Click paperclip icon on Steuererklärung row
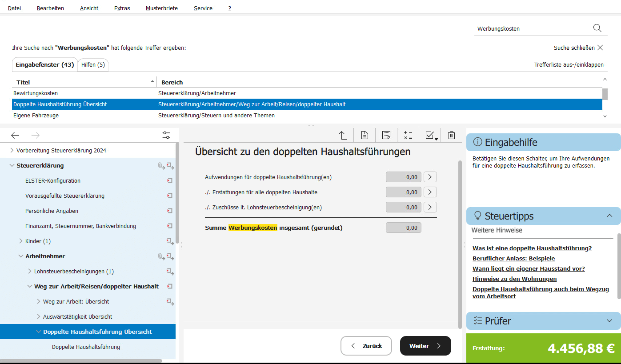 [161, 166]
